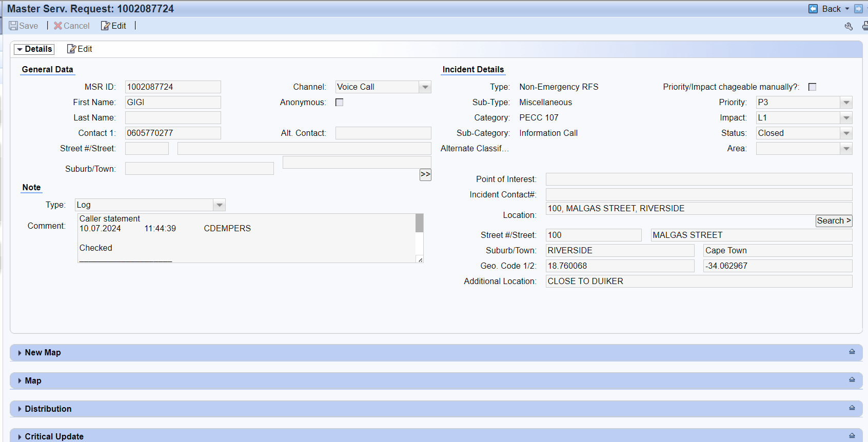Screen dimensions: 868x442
Task: Click the Cancel red X icon
Action: point(58,26)
